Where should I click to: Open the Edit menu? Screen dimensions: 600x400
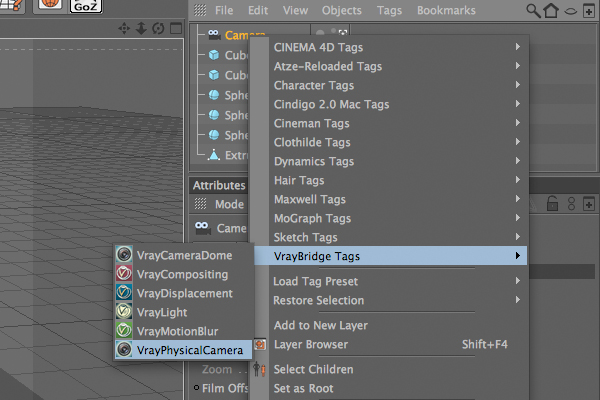(x=258, y=10)
